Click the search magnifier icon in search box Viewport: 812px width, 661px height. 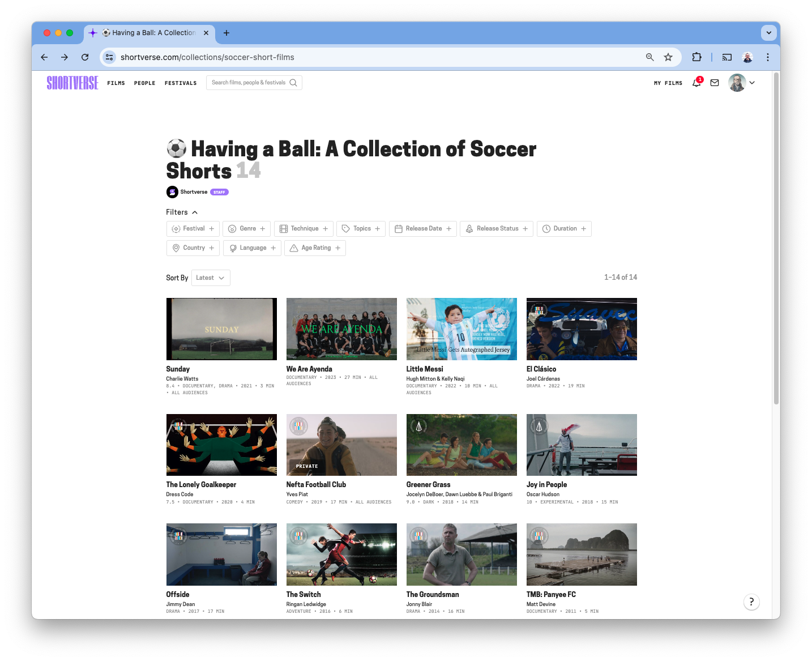pyautogui.click(x=293, y=83)
